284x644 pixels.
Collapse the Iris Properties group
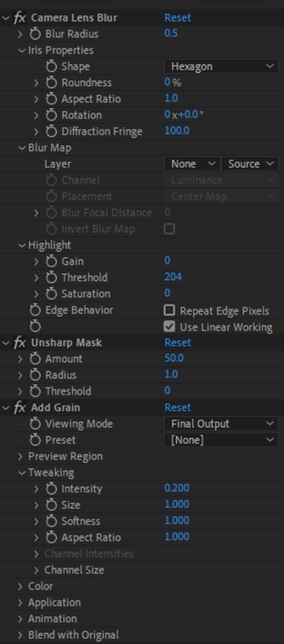(x=23, y=50)
